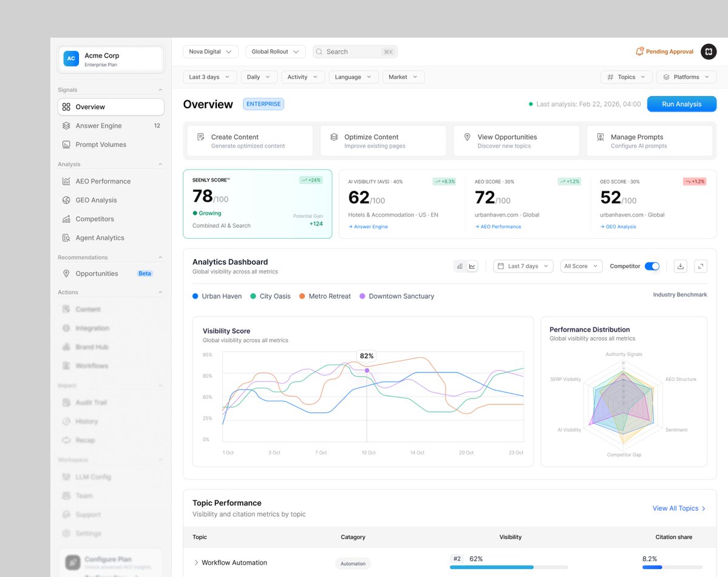Screen dimensions: 728x577
Task: Open the Global Rollout dropdown
Action: (275, 52)
